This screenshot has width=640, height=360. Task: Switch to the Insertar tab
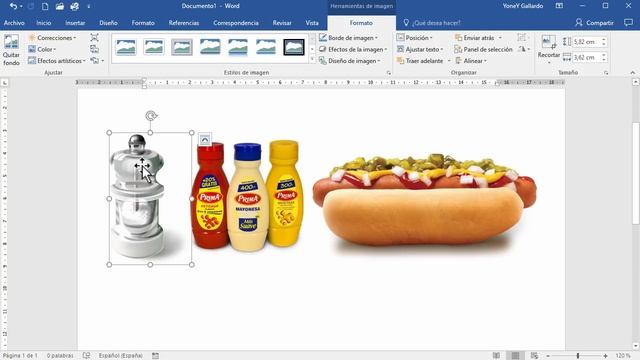[75, 23]
